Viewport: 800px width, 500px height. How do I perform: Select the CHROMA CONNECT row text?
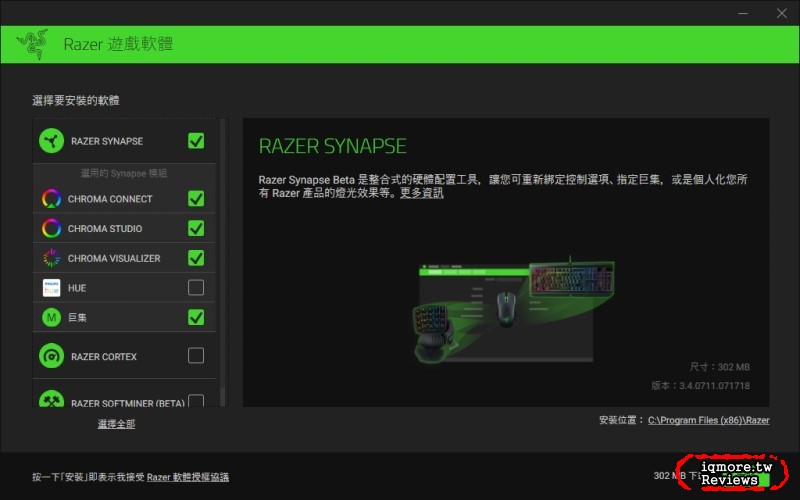point(110,199)
